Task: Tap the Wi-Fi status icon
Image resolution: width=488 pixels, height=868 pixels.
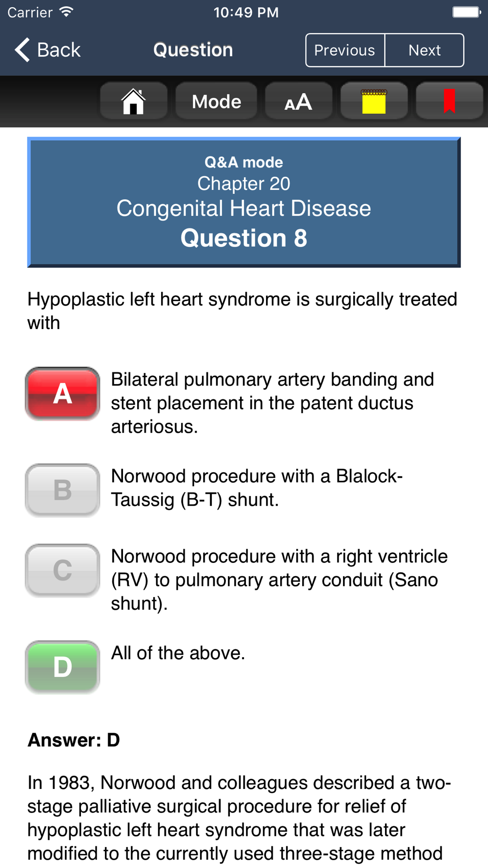Action: click(x=66, y=12)
